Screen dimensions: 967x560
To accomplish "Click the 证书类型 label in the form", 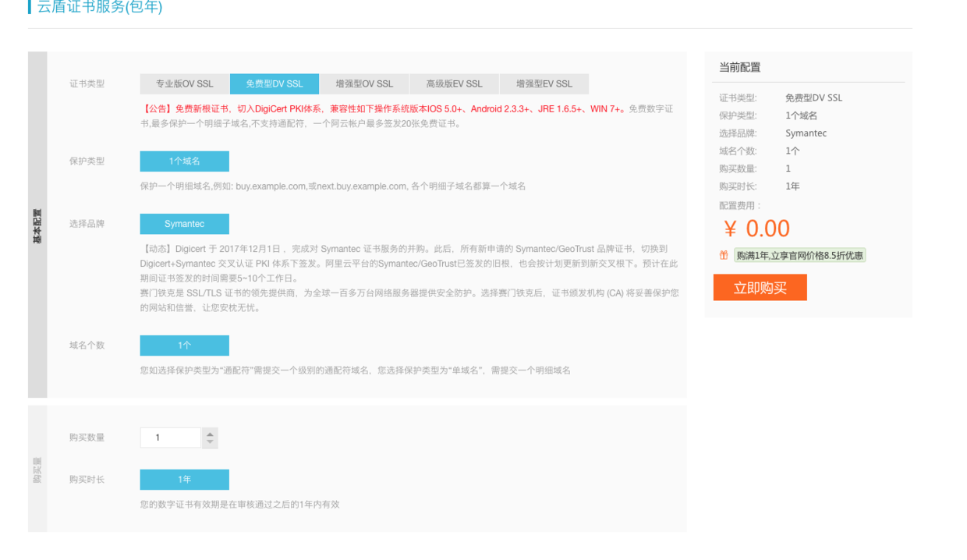I will tap(87, 83).
